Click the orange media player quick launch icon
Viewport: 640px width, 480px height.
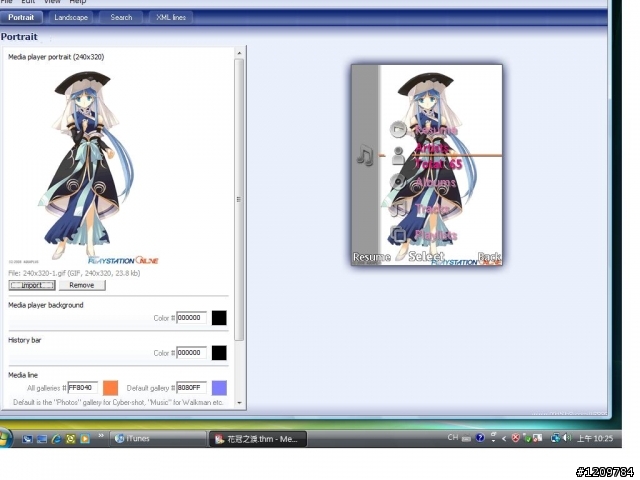coord(85,439)
